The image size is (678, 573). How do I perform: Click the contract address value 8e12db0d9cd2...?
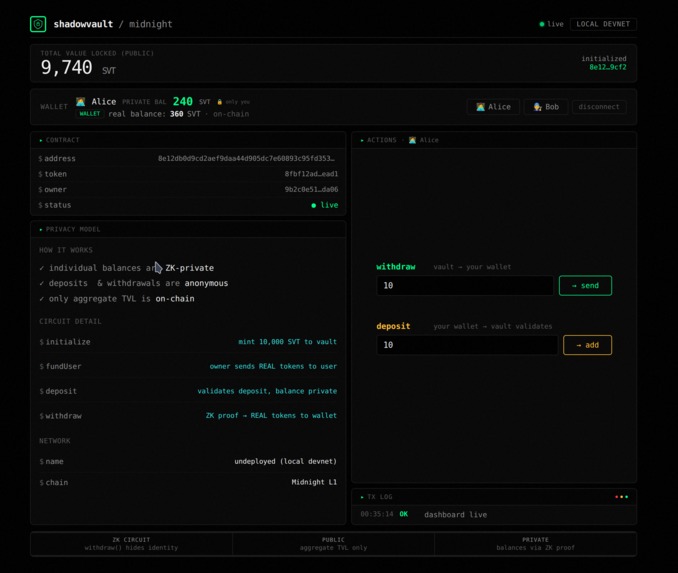pos(246,159)
